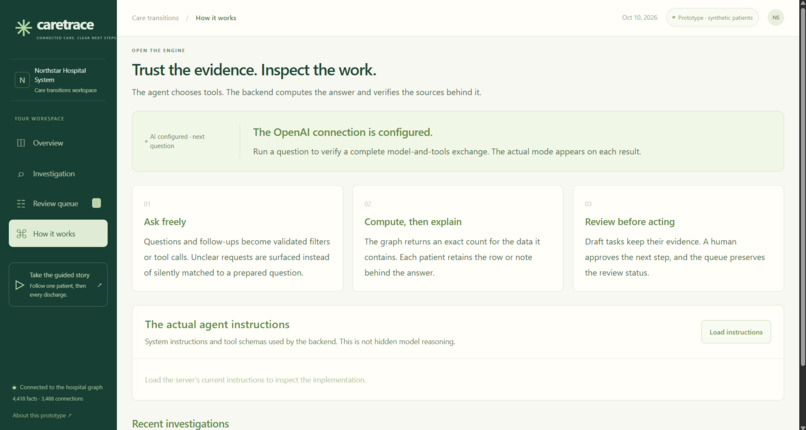
Task: Click the Review before acting card
Action: click(679, 238)
